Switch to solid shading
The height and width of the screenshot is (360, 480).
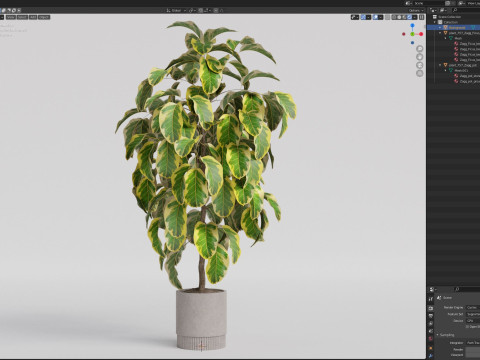pos(399,17)
